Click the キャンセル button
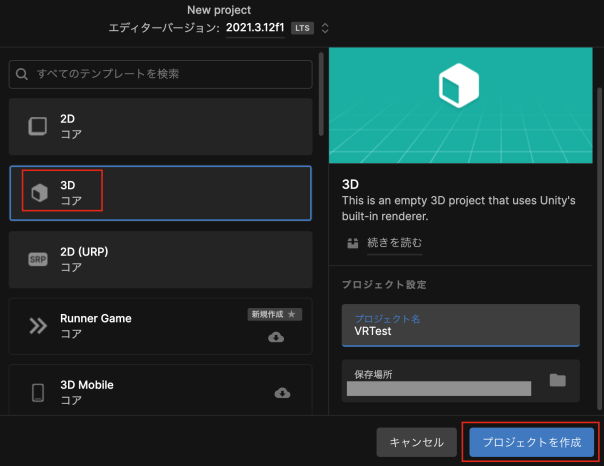Screen dimensions: 604x466 (x=416, y=442)
